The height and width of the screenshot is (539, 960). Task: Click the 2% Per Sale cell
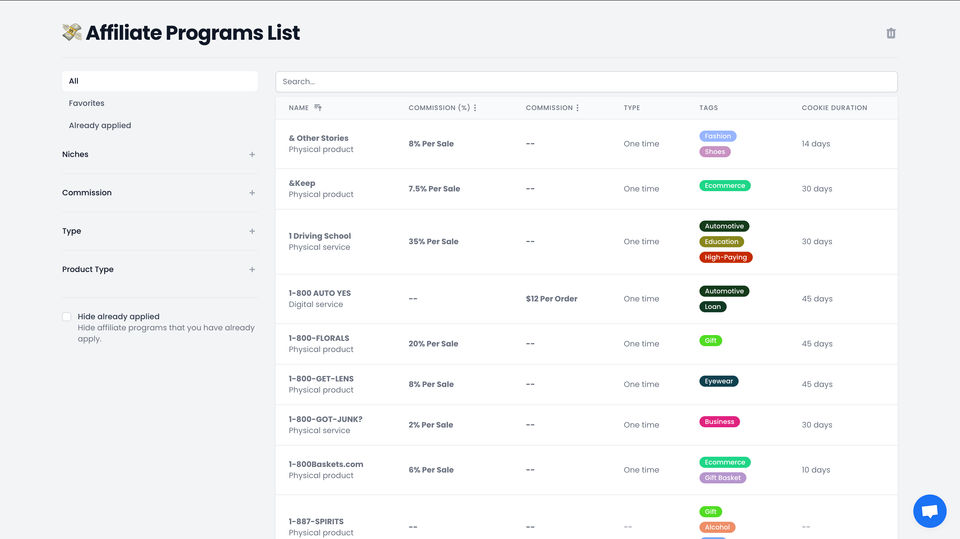(x=431, y=425)
